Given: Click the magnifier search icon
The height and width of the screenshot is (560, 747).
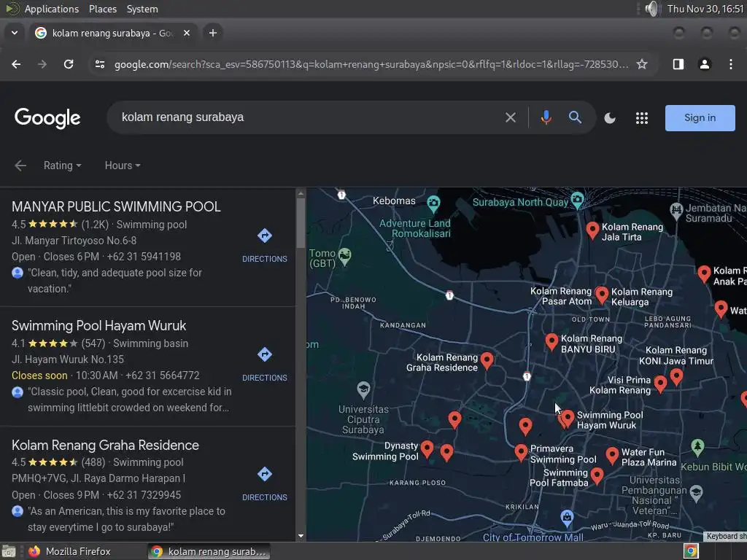Looking at the screenshot, I should pyautogui.click(x=575, y=117).
